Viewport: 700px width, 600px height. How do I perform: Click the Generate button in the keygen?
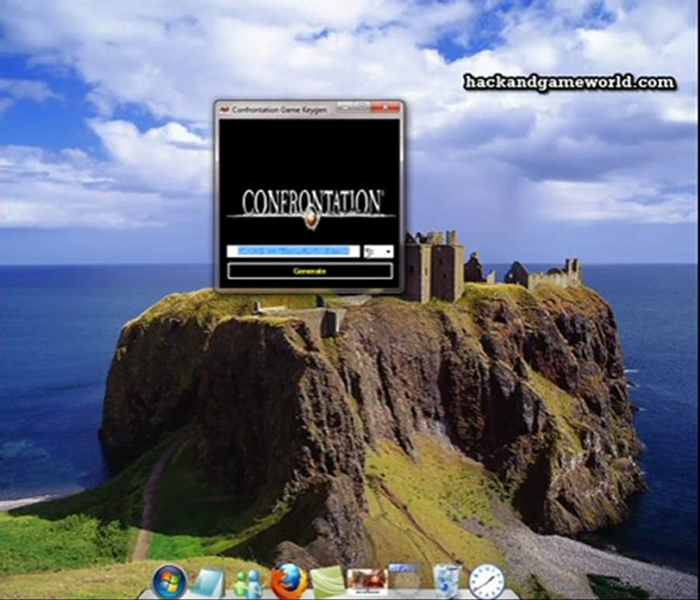(310, 271)
